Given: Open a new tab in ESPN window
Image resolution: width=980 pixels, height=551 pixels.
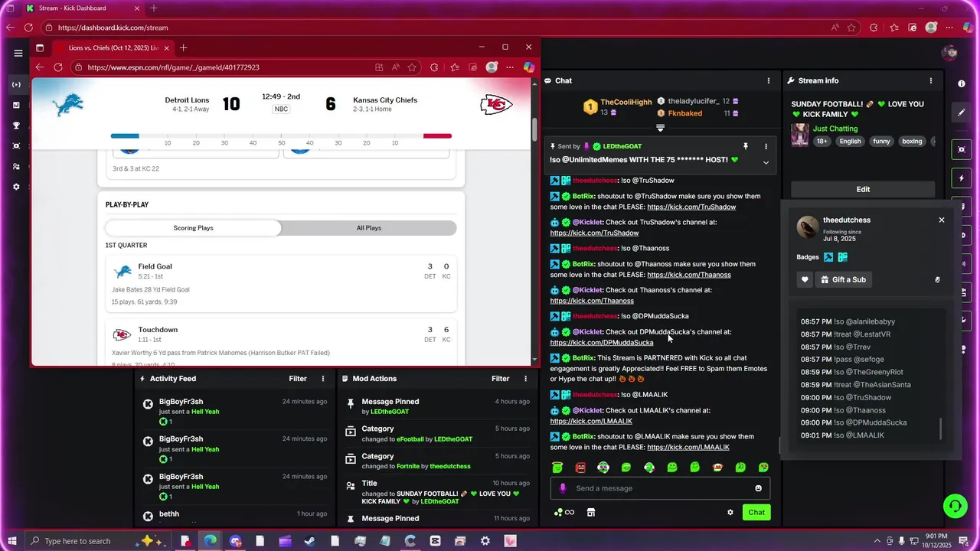Looking at the screenshot, I should point(183,47).
